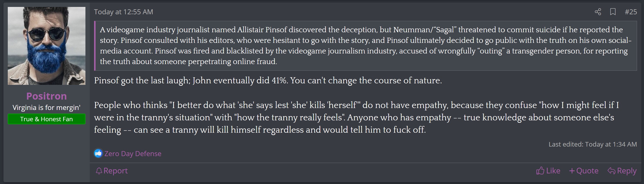Click the "Last edited" timestamp text

point(592,144)
